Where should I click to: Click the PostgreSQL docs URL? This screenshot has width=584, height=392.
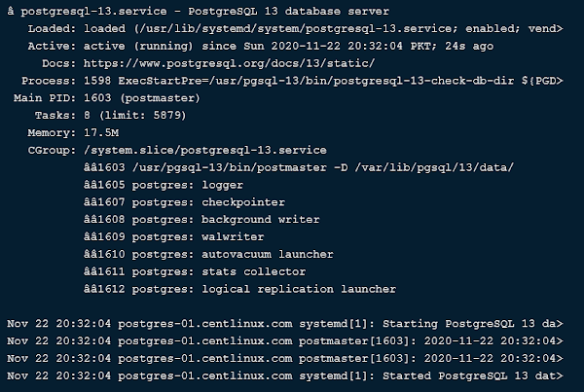pyautogui.click(x=229, y=63)
